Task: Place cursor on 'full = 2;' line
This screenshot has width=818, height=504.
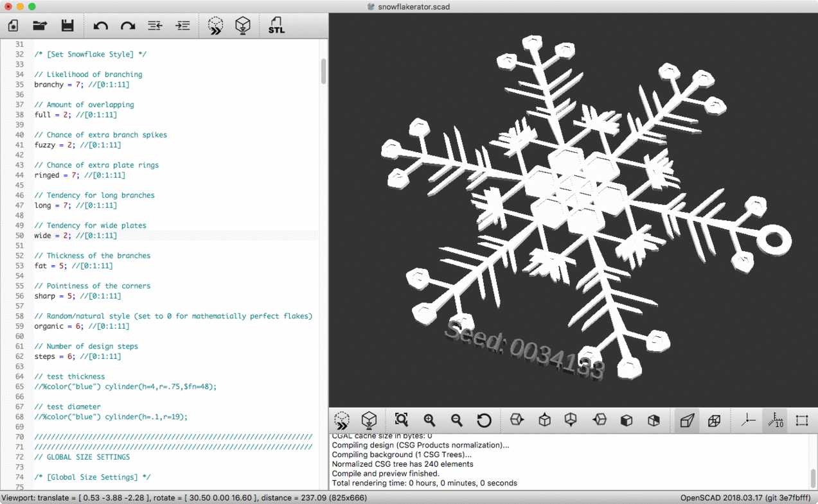Action: pos(75,115)
